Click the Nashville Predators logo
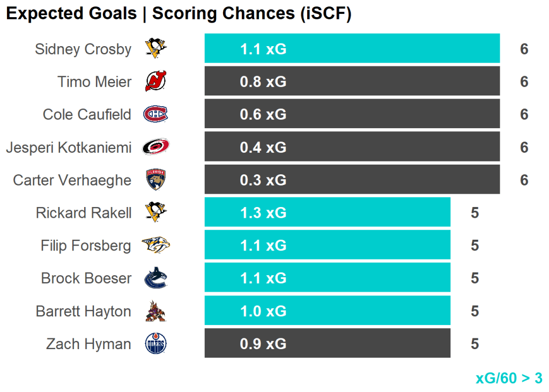 tap(155, 245)
